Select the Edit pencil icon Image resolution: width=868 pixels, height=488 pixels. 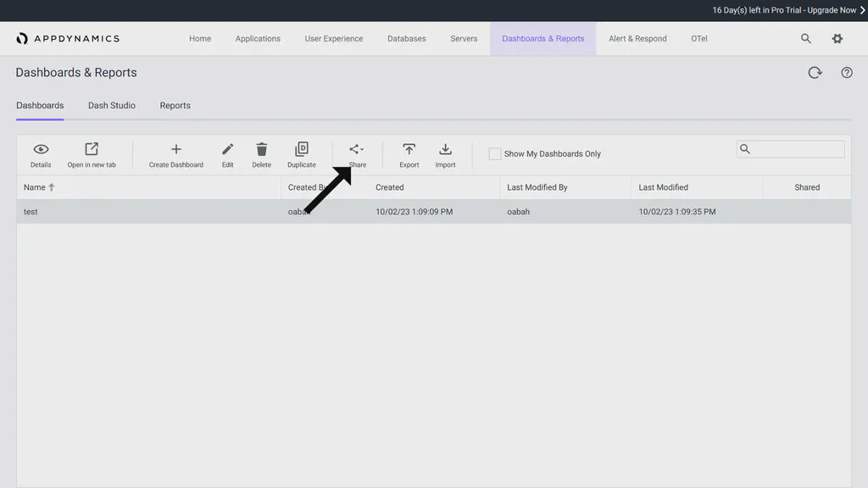[x=227, y=154]
